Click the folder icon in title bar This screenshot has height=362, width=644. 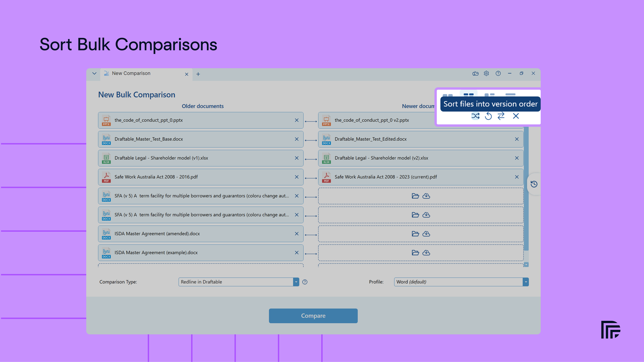click(x=475, y=74)
